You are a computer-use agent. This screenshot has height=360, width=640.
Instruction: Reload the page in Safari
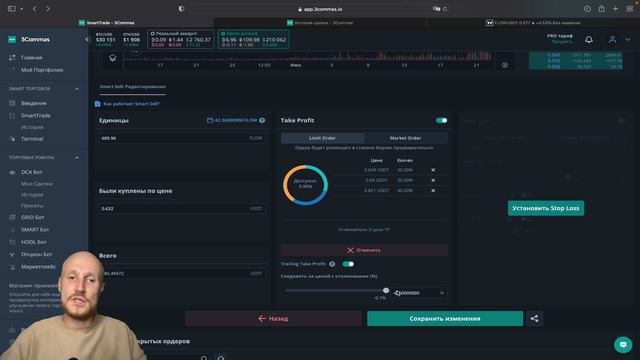[445, 9]
